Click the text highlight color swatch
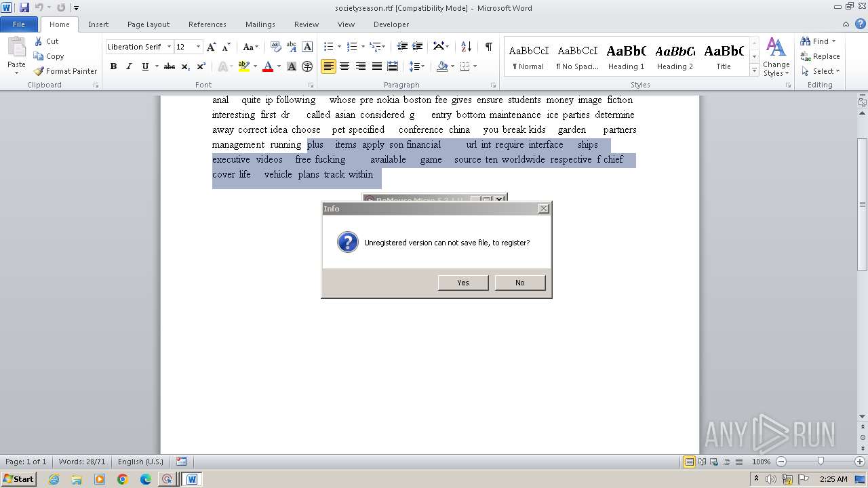Viewport: 868px width, 488px height. coord(244,66)
